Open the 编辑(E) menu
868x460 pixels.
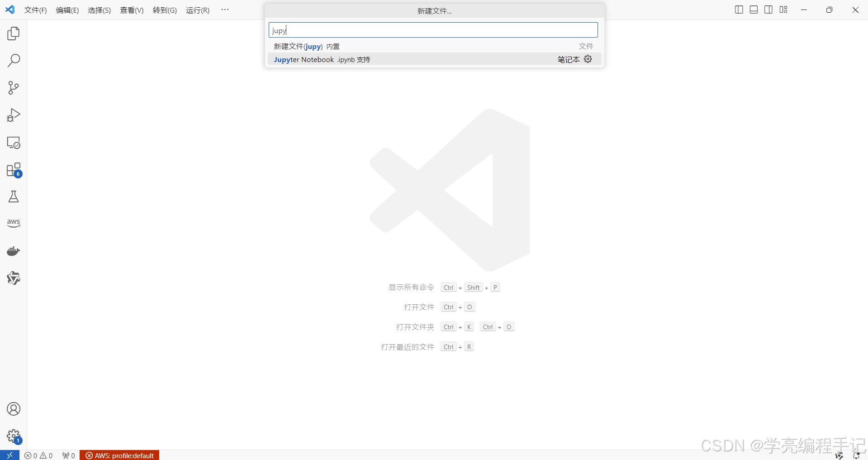click(67, 10)
